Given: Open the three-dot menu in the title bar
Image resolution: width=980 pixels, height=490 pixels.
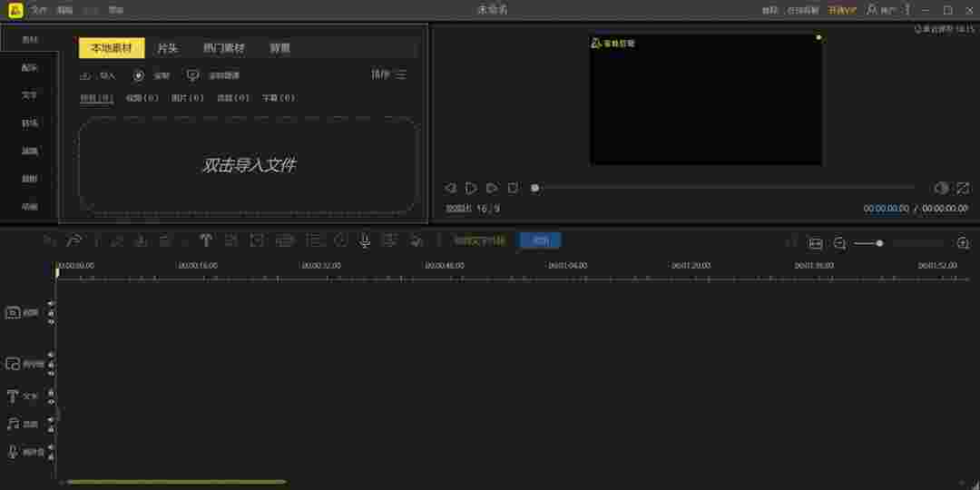Looking at the screenshot, I should [907, 9].
